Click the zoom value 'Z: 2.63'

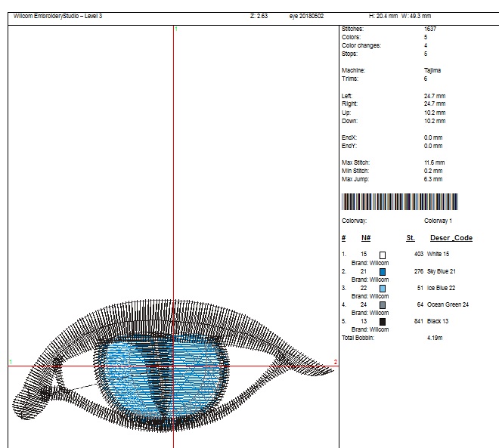(x=259, y=16)
